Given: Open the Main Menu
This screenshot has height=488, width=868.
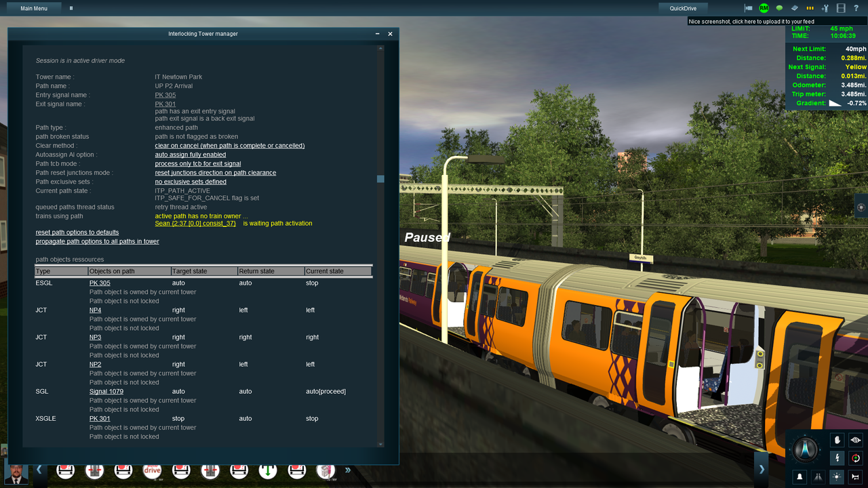Looking at the screenshot, I should 34,8.
